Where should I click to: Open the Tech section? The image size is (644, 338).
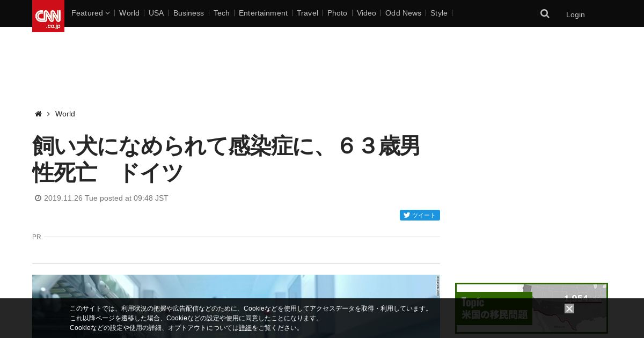coord(221,13)
